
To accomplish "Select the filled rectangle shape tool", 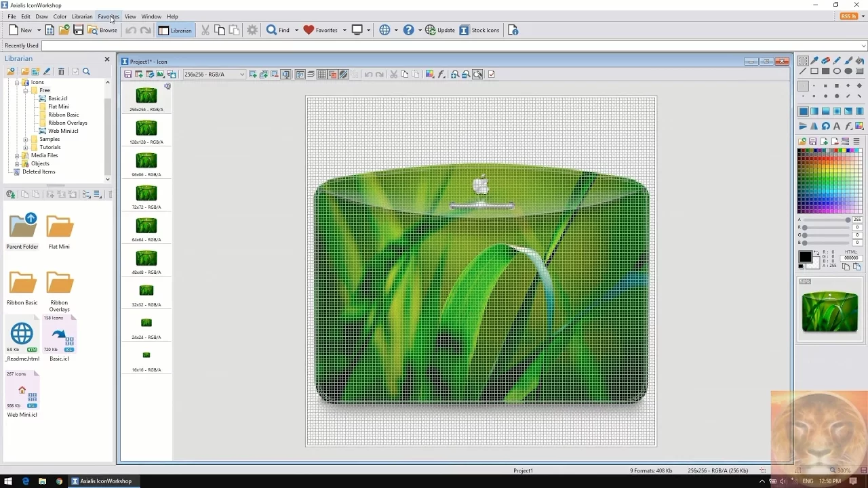I will pos(826,71).
